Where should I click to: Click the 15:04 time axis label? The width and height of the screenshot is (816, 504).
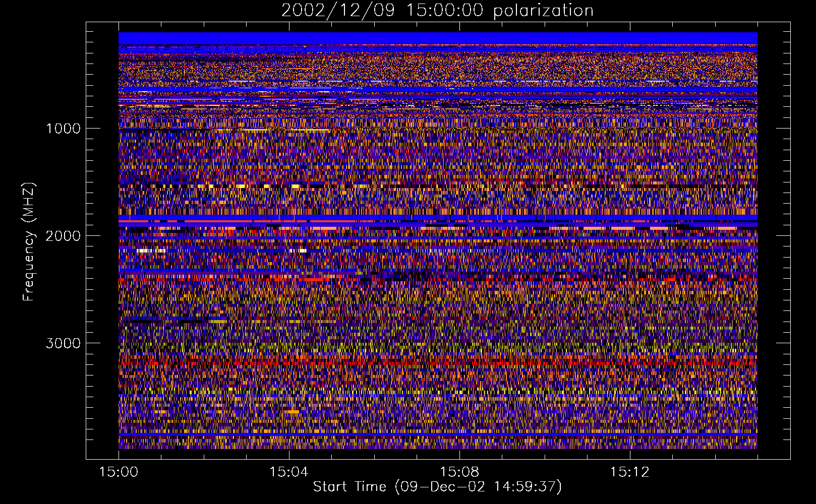pyautogui.click(x=288, y=472)
